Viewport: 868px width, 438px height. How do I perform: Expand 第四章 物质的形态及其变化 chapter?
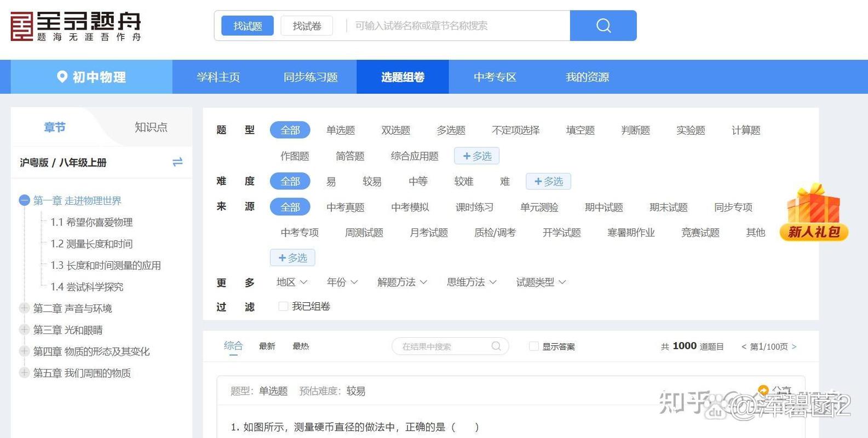24,351
